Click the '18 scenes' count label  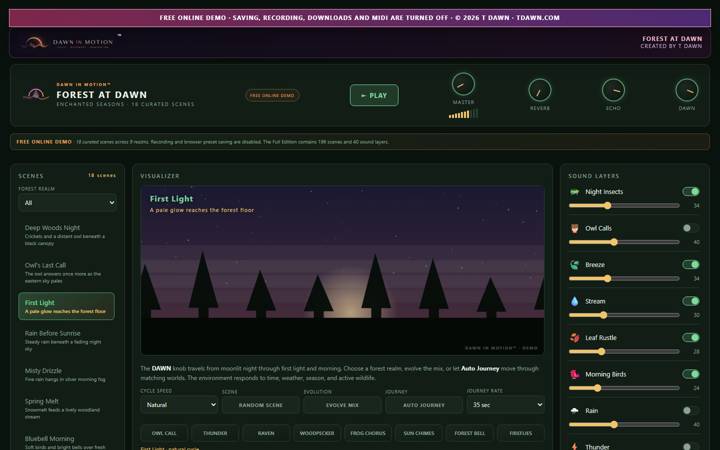pyautogui.click(x=102, y=175)
